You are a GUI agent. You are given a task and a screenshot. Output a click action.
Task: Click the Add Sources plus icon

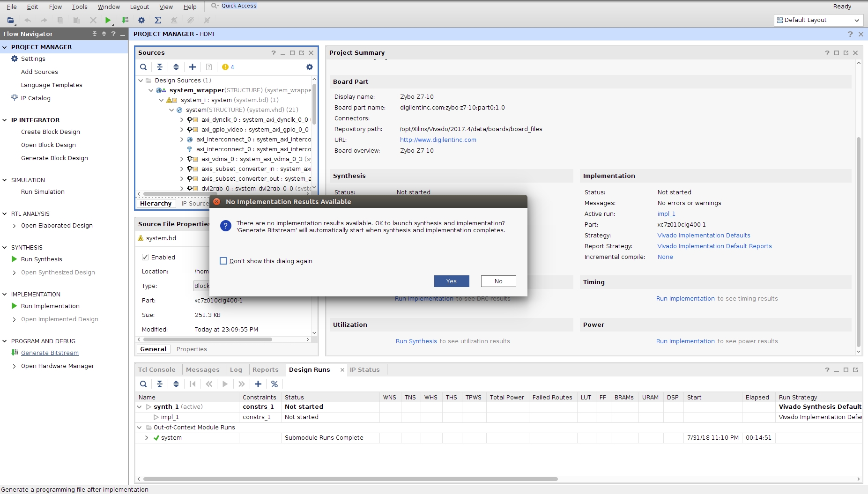click(193, 67)
